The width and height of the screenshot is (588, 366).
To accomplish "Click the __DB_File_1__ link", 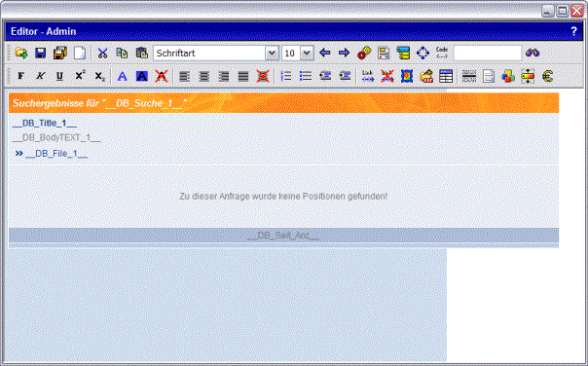I will [56, 154].
